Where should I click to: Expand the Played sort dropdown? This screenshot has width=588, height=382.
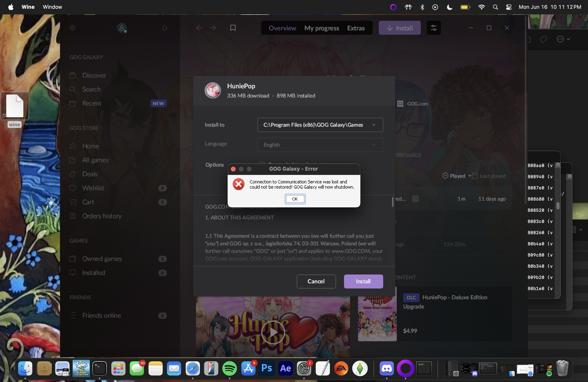[457, 176]
